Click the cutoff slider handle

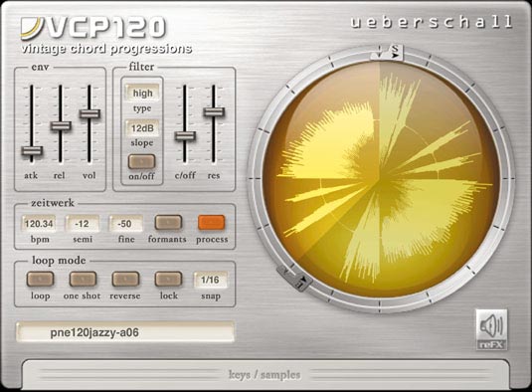pos(185,136)
